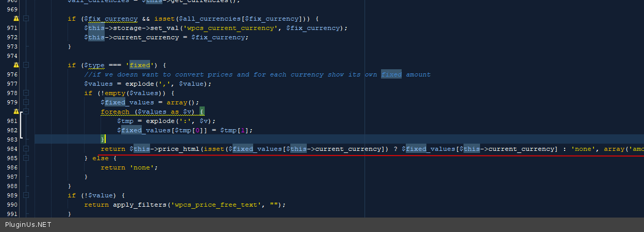Fold the if (!empty($values)) block
Screen dimensions: 644x232
click(26, 93)
